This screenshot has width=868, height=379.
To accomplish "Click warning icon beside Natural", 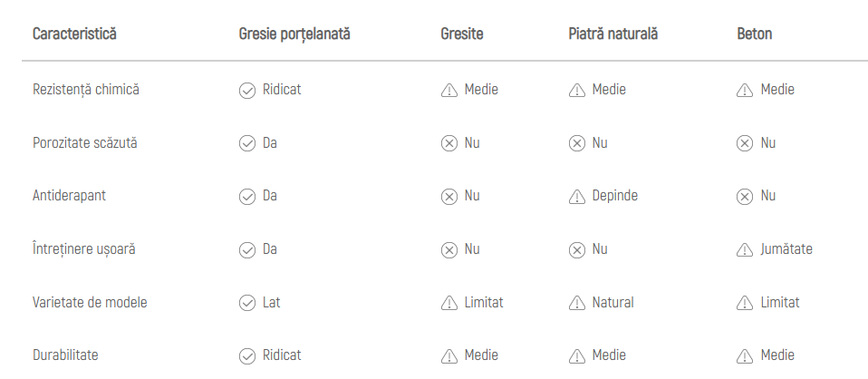I will click(576, 303).
